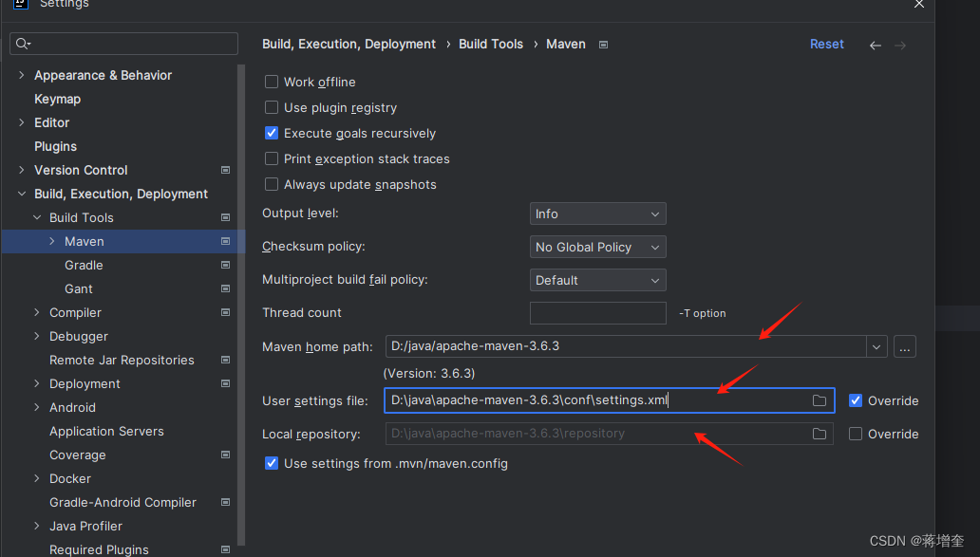Click project-level icon beside Version Control
The width and height of the screenshot is (980, 557).
(x=226, y=170)
